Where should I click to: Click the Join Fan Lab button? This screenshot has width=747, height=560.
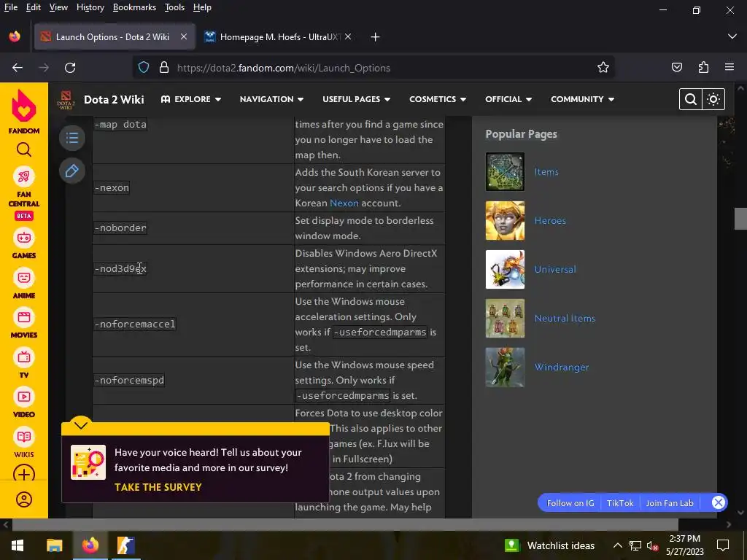click(x=670, y=503)
